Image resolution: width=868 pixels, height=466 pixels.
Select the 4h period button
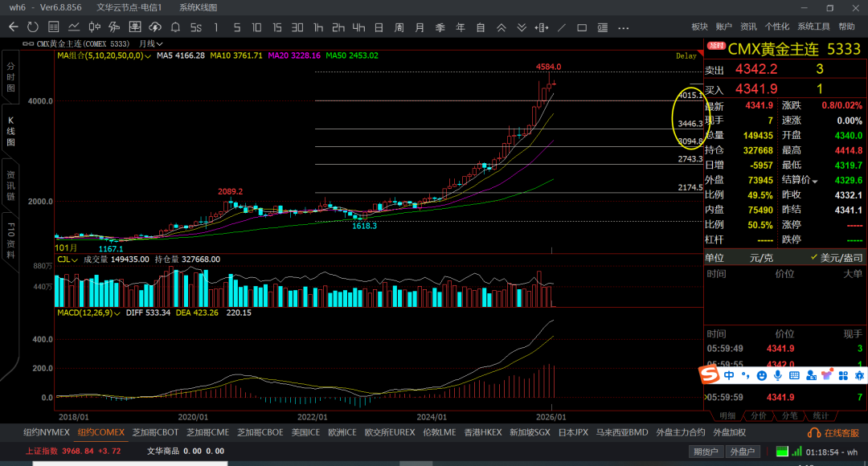coord(358,27)
